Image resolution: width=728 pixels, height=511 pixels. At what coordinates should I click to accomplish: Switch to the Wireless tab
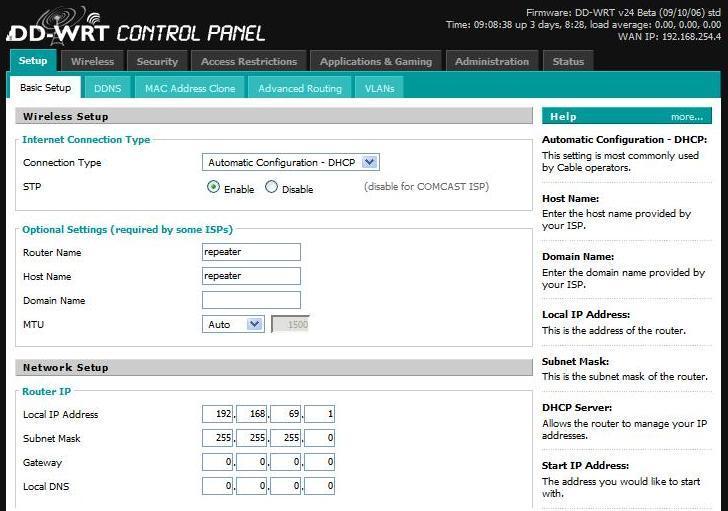pyautogui.click(x=92, y=61)
